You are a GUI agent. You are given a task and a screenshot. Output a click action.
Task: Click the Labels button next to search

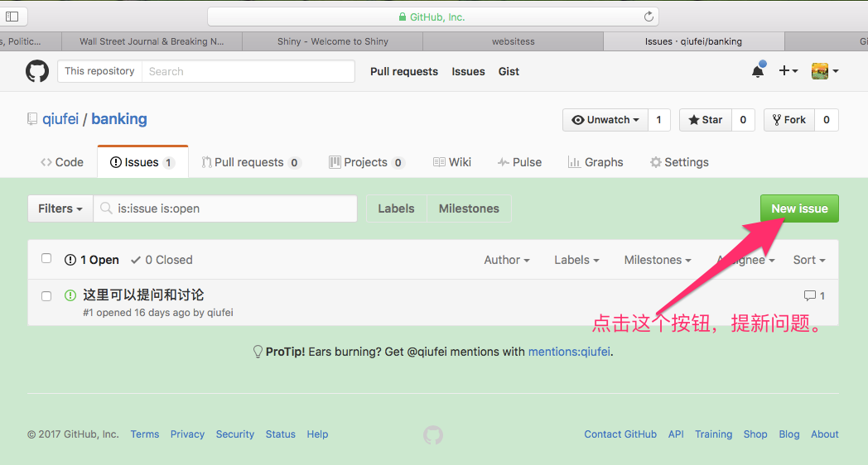[x=397, y=209]
